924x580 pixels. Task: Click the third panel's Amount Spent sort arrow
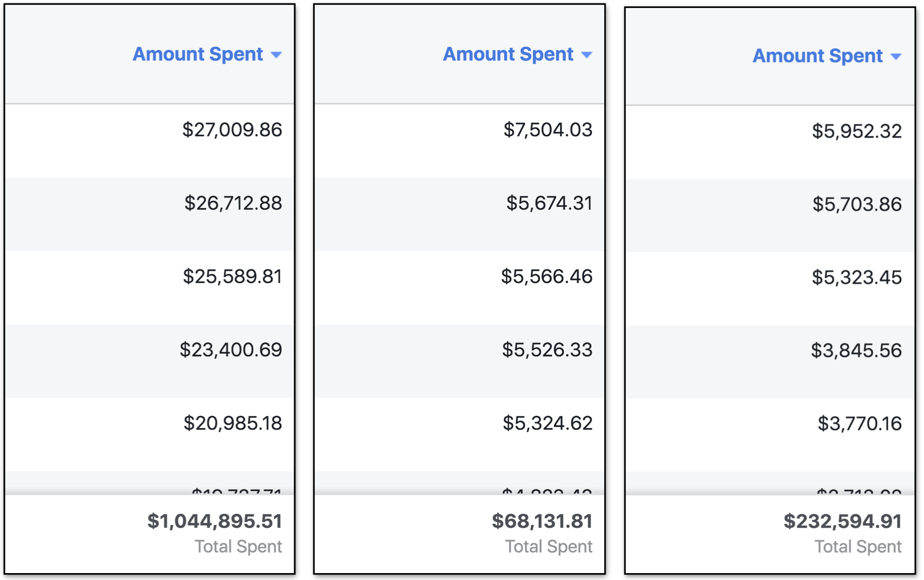tap(896, 57)
